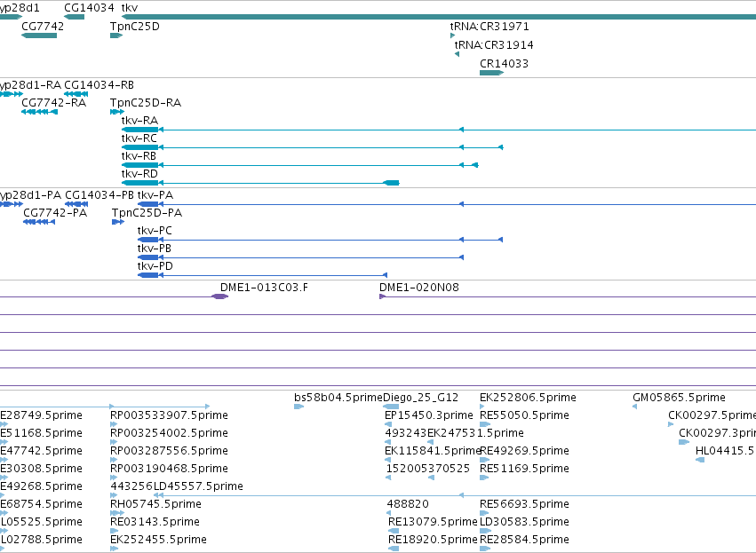
Task: Select the RE49269.5prime EST label
Action: click(524, 451)
